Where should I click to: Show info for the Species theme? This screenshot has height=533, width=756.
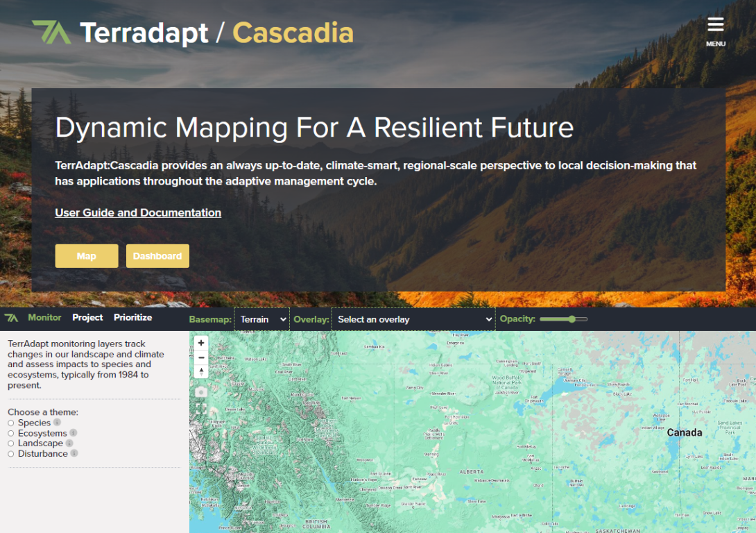point(57,422)
